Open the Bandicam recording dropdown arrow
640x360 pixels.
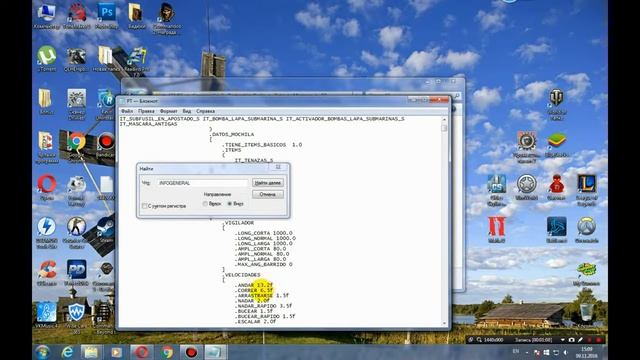(x=562, y=340)
